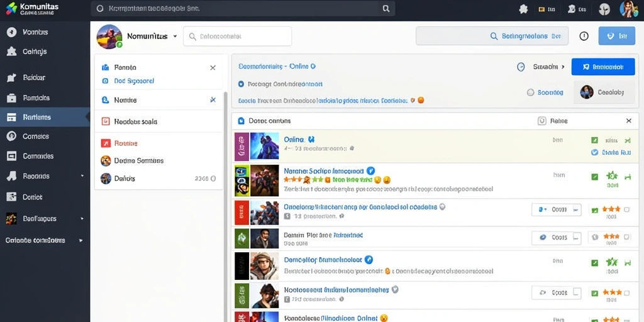644x322 pixels.
Task: Select the "Dotine Somtuns" entry in the left panel
Action: point(159,160)
